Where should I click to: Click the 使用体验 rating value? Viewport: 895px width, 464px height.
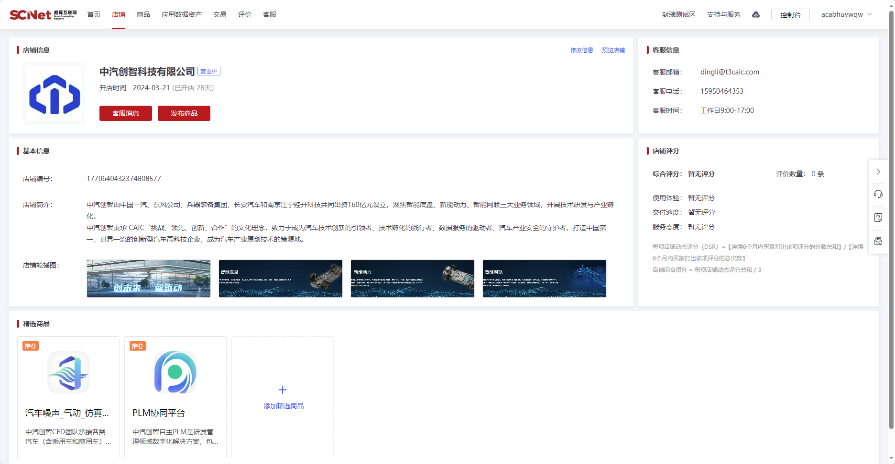[x=701, y=198]
